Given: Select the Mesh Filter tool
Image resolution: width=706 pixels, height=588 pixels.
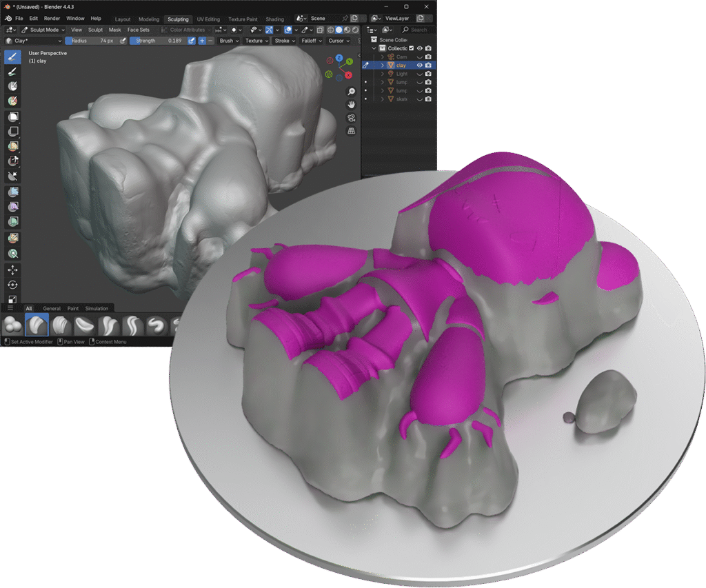Looking at the screenshot, I should click(13, 192).
